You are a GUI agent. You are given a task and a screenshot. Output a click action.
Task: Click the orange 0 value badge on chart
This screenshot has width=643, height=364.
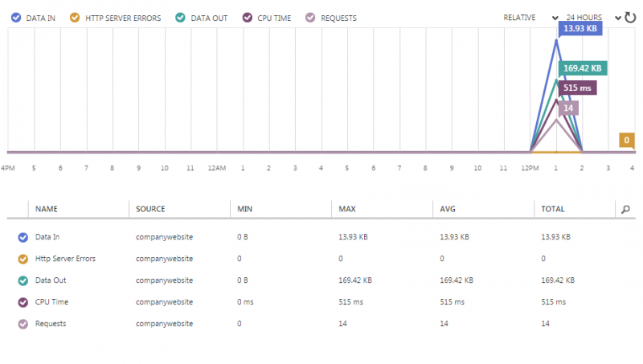[x=626, y=141]
